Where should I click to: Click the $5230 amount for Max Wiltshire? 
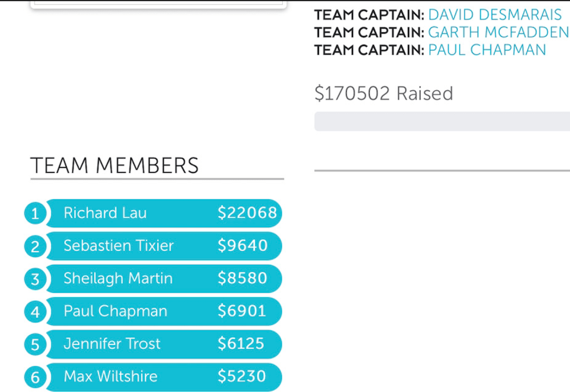coord(242,377)
